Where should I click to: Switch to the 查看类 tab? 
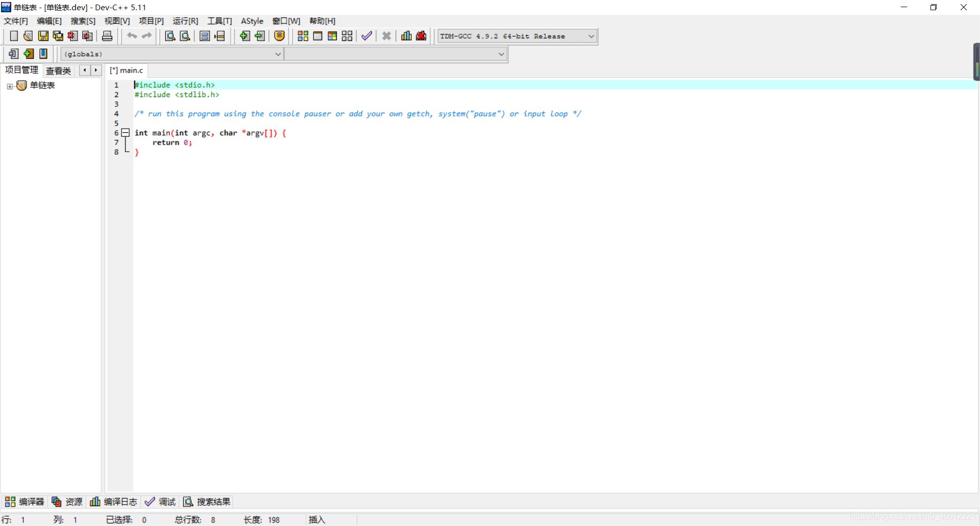pos(58,71)
